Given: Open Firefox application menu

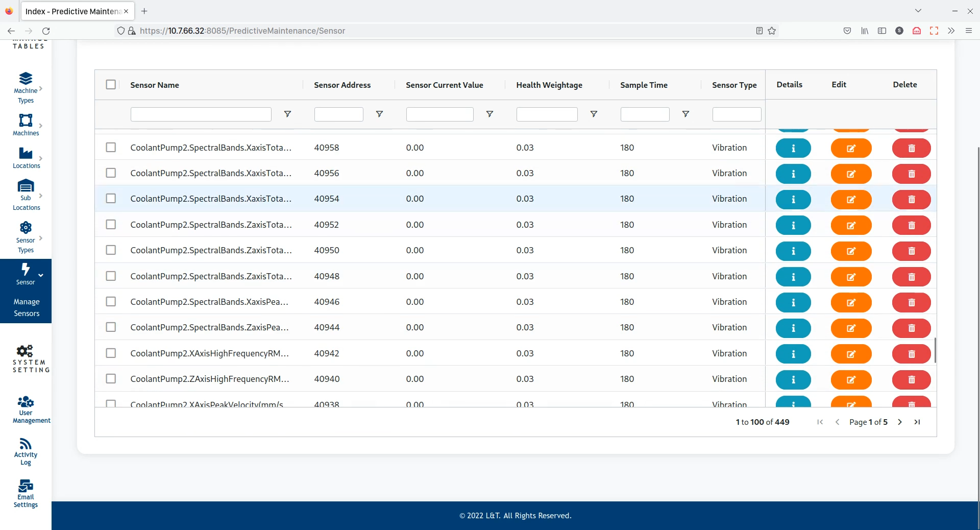Looking at the screenshot, I should [x=968, y=31].
